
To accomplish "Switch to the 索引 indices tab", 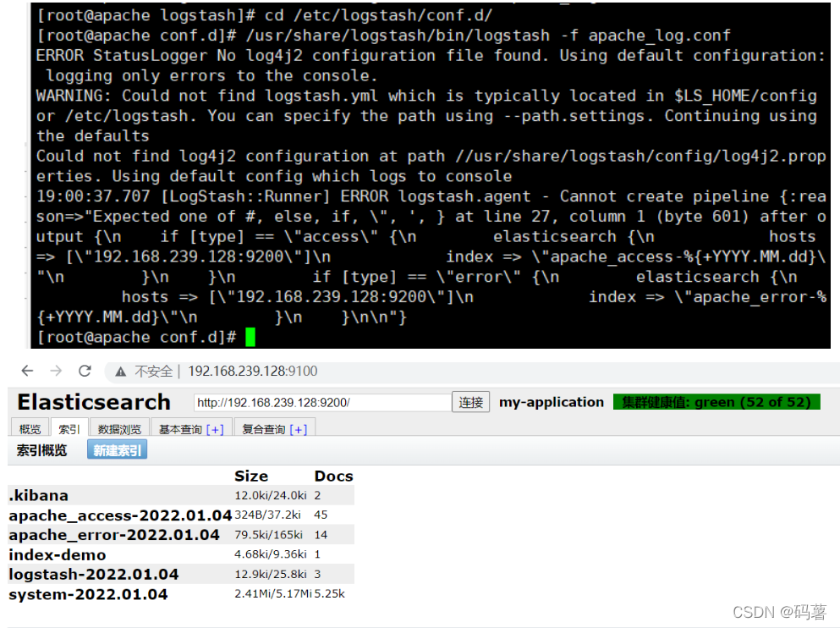I will (69, 429).
